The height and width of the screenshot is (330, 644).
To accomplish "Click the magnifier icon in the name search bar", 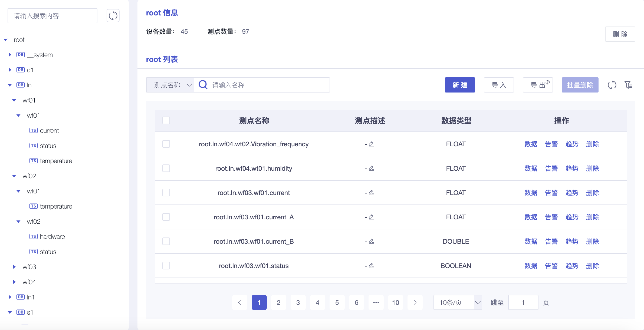I will [x=203, y=85].
